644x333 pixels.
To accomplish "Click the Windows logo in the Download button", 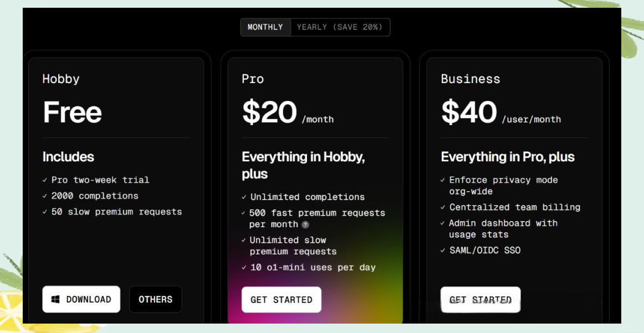I will [x=55, y=299].
